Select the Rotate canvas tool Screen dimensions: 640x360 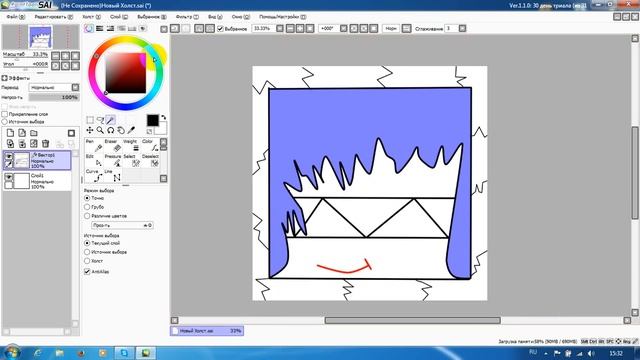pos(110,130)
